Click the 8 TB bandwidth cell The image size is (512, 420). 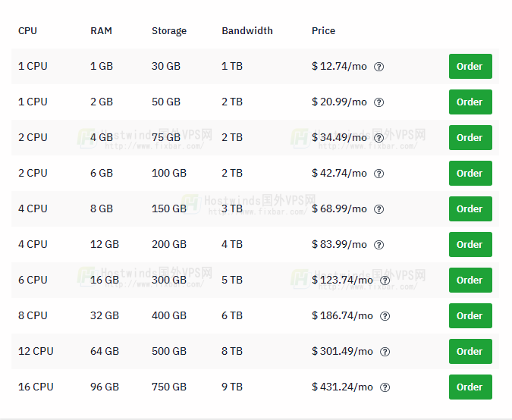click(x=232, y=351)
